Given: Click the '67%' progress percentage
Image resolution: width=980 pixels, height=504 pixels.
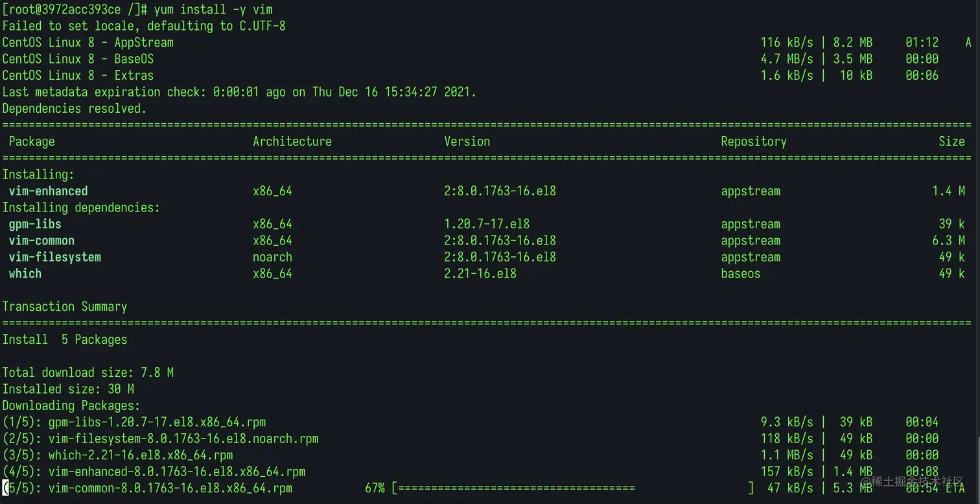Looking at the screenshot, I should click(x=375, y=488).
